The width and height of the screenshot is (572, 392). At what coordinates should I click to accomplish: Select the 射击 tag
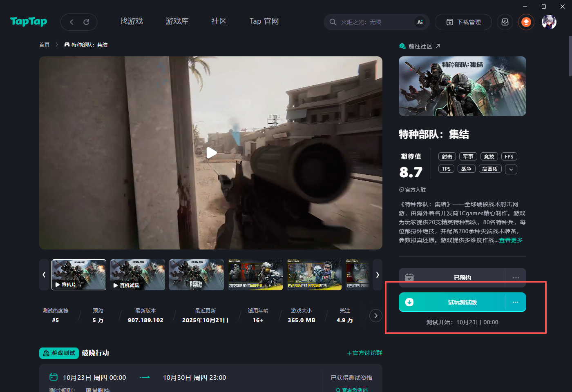point(447,156)
